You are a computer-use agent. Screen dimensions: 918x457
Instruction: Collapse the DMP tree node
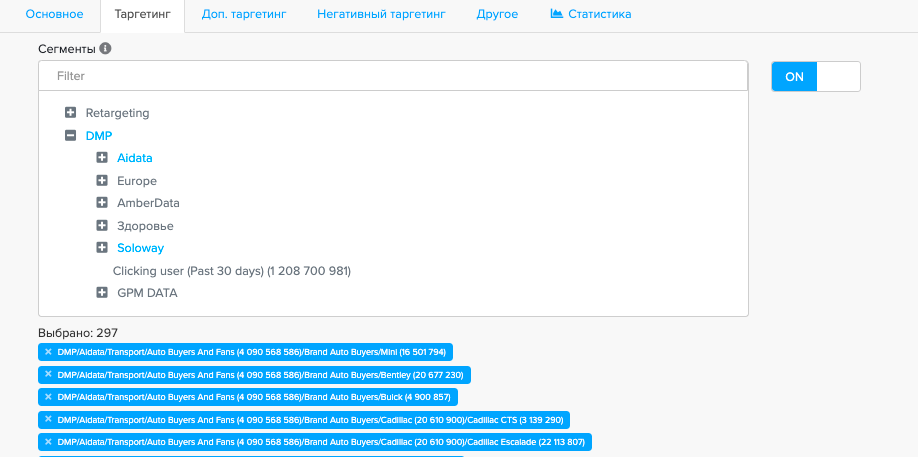click(70, 136)
